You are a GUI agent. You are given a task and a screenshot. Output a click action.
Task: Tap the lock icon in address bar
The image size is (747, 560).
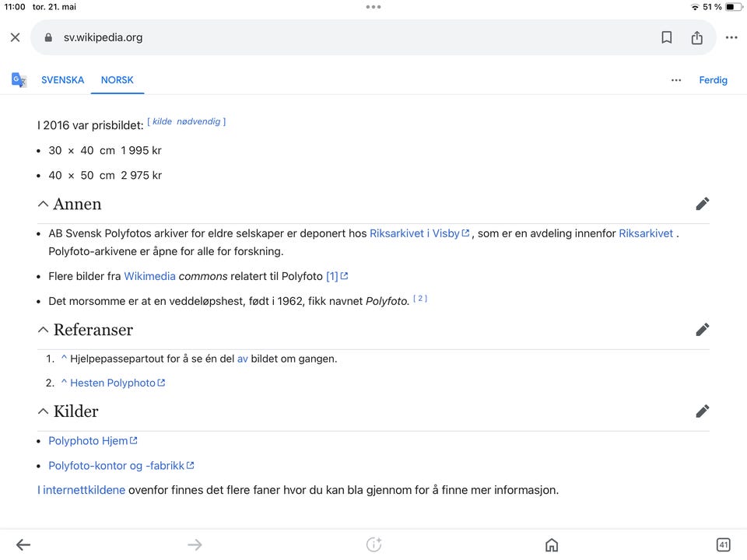click(x=48, y=37)
